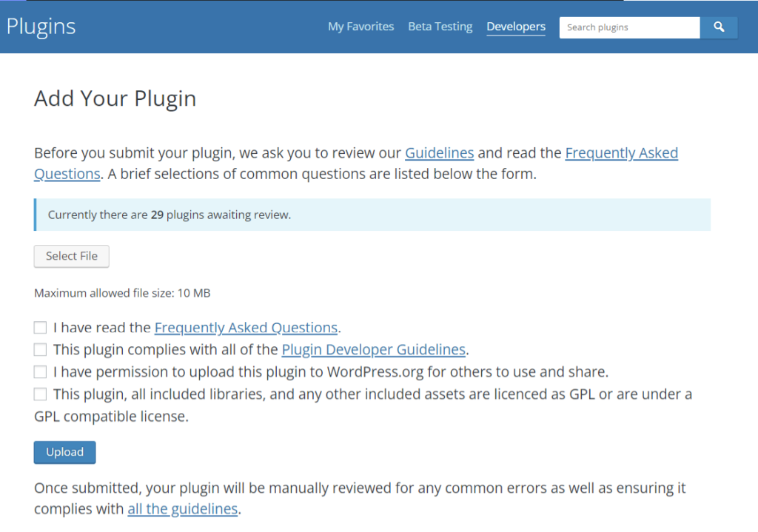Follow the all the guidelines link

pyautogui.click(x=182, y=509)
